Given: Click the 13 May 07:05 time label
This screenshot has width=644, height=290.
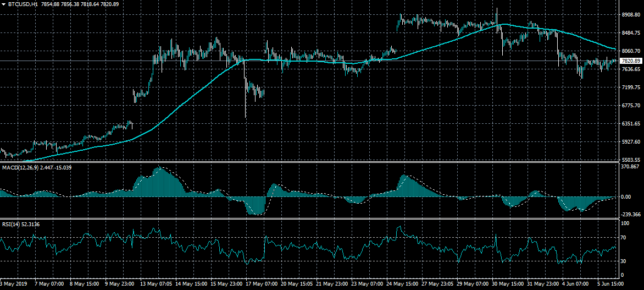Looking at the screenshot, I should click(157, 285).
